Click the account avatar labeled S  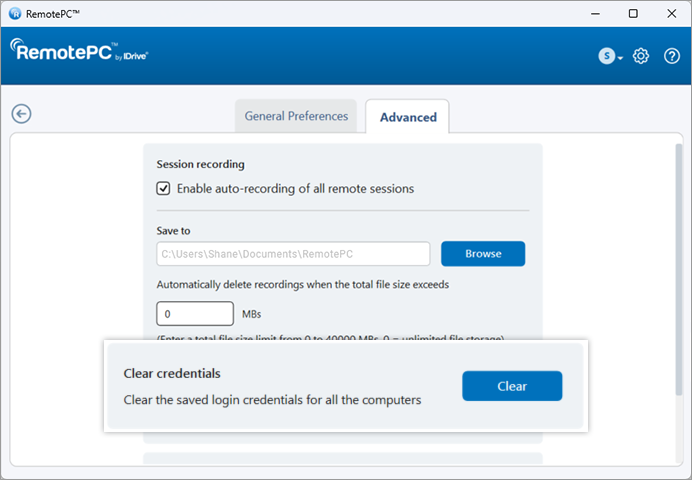click(606, 56)
